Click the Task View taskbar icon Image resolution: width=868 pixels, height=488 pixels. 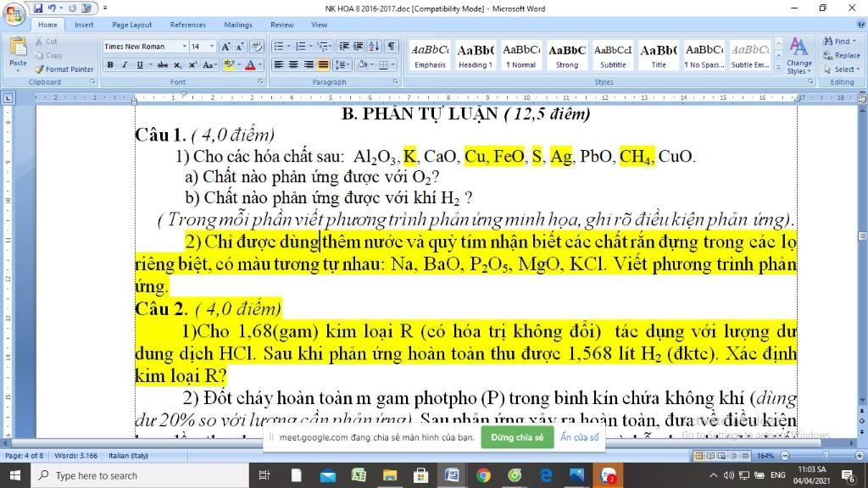[264, 475]
